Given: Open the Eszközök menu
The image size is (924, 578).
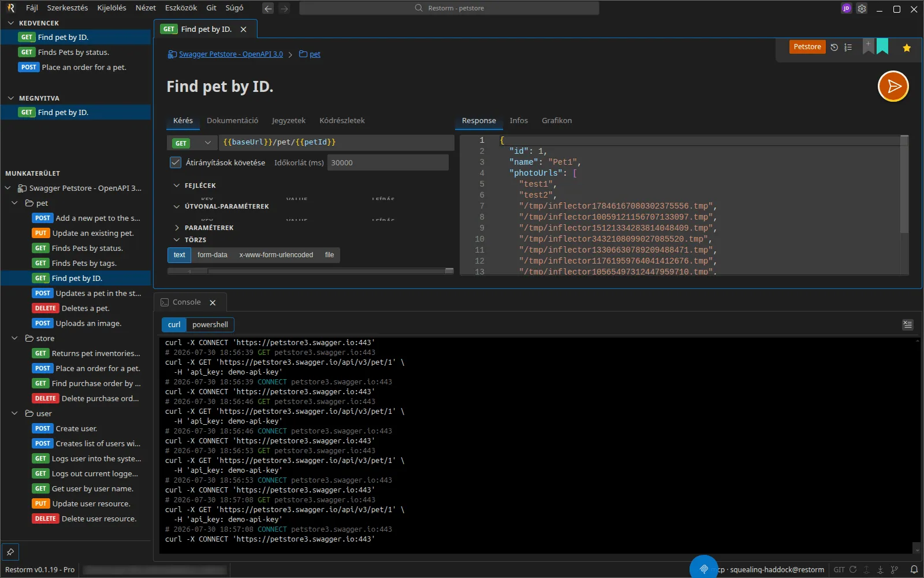Looking at the screenshot, I should click(x=181, y=8).
